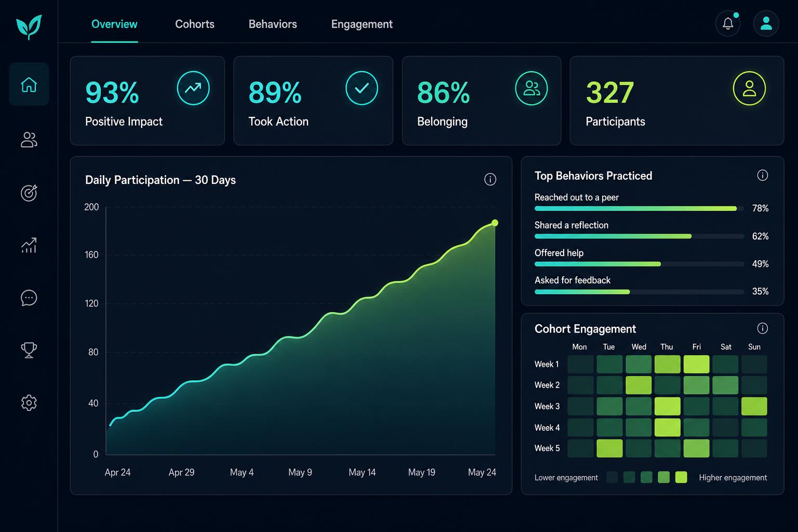
Task: Switch to the Behaviors tab
Action: tap(273, 24)
